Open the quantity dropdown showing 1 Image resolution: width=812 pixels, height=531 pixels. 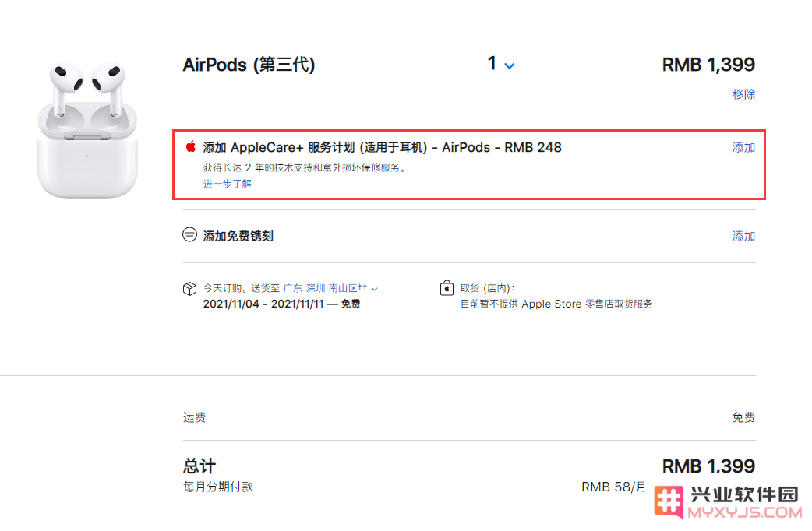(x=501, y=64)
